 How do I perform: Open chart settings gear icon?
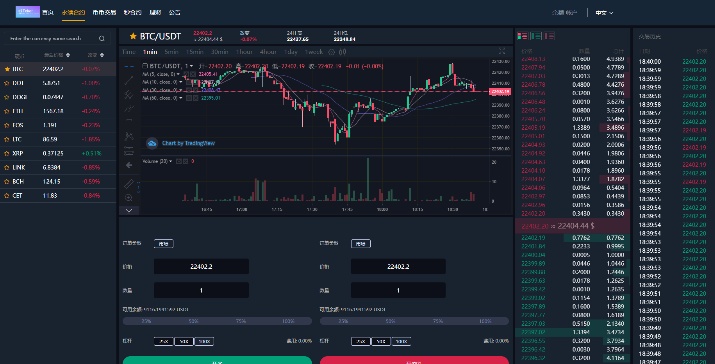tap(332, 52)
